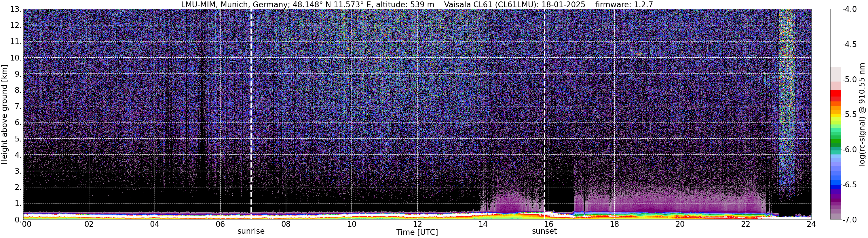Screen dimensions: 868x238
Task: Click the 'Time [UTC]' axis title
Action: tap(417, 232)
